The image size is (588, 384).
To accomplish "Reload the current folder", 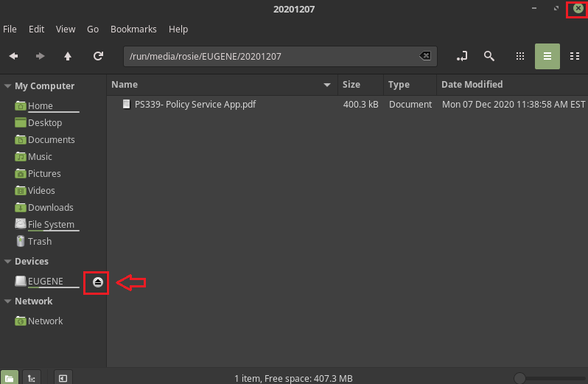I will click(x=98, y=56).
